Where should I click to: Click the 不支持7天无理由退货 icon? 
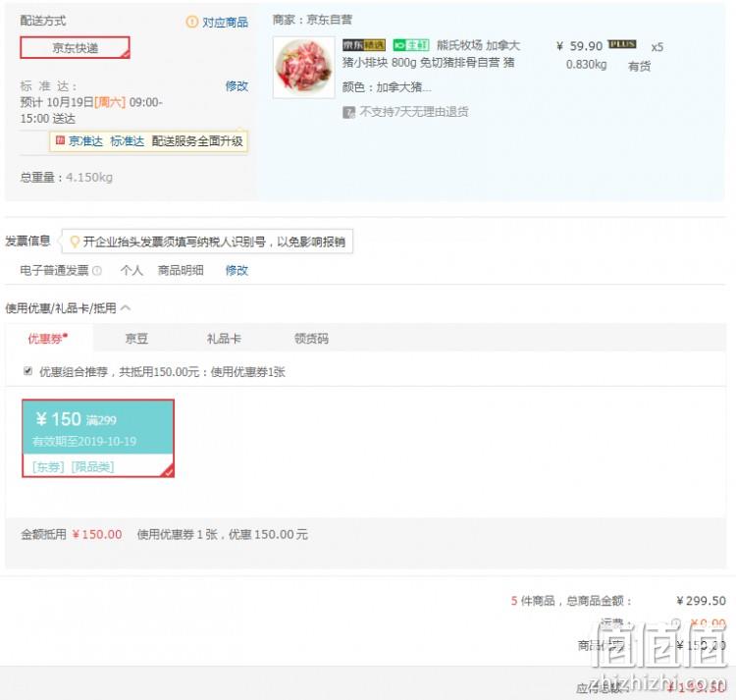point(348,112)
